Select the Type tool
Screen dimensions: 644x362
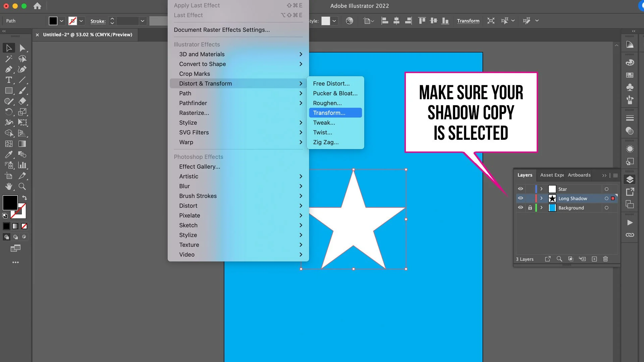pos(9,80)
